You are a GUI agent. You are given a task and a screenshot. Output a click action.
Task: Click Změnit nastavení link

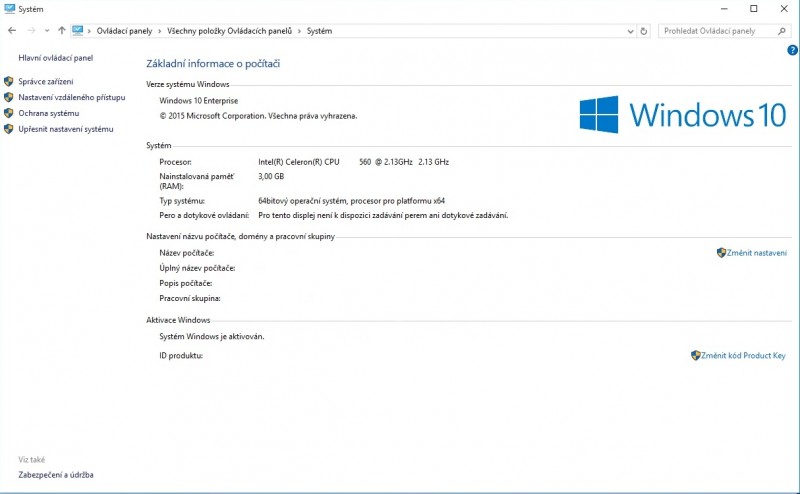[x=756, y=253]
